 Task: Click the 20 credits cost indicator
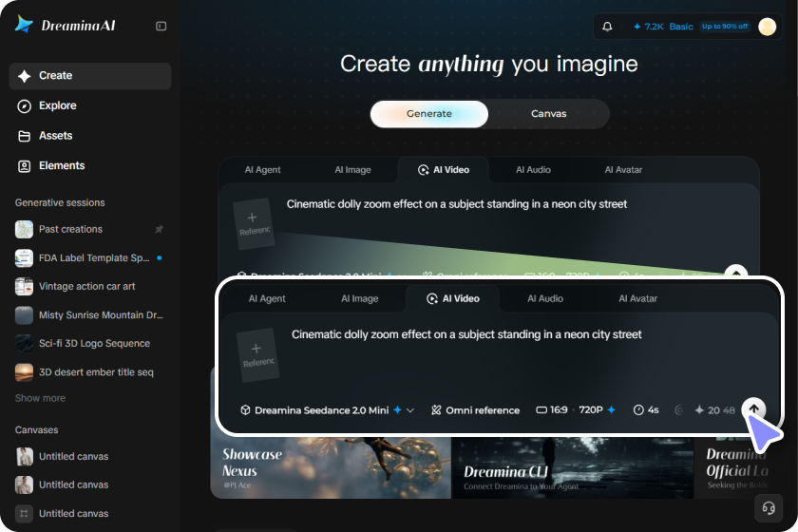coord(714,410)
